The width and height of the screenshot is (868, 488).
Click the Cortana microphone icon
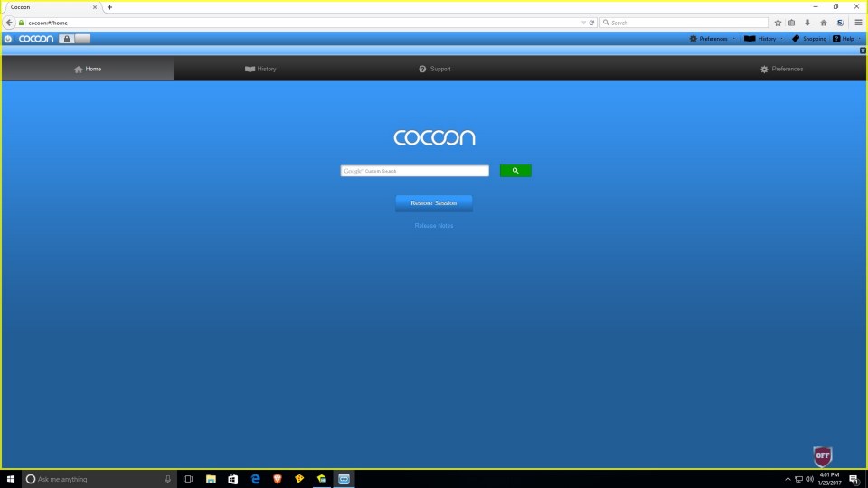pos(168,479)
